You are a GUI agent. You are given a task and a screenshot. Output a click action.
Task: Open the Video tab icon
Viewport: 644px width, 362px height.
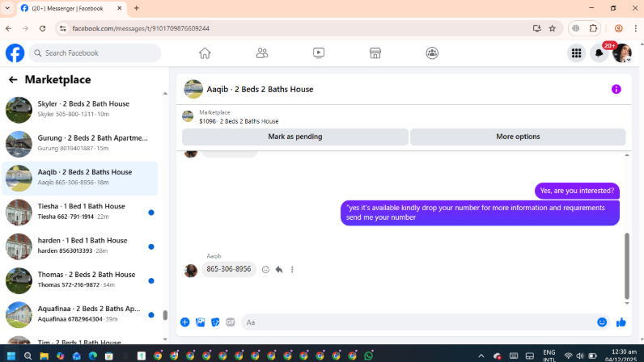318,53
